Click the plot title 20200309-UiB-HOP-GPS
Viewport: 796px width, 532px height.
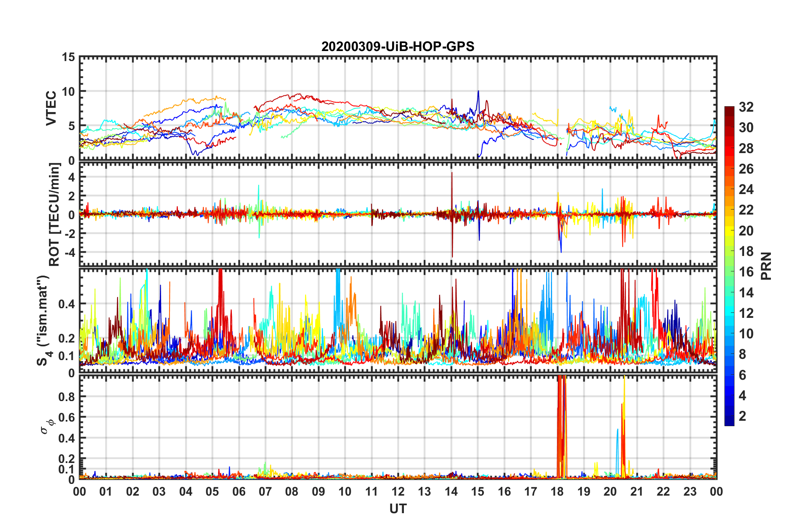pyautogui.click(x=398, y=46)
